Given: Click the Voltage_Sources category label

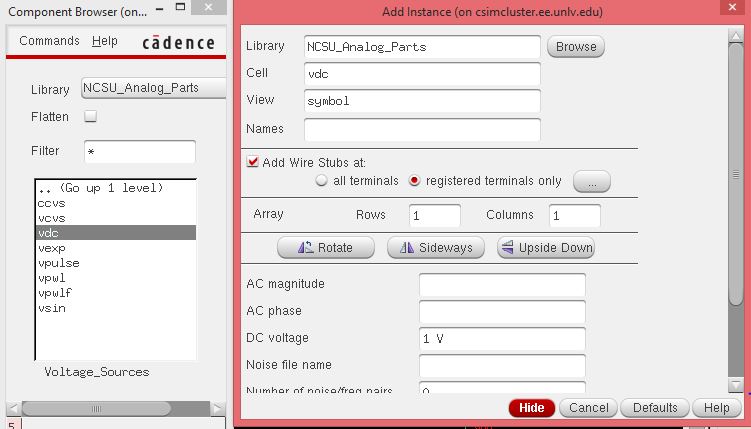Looking at the screenshot, I should pyautogui.click(x=97, y=372).
